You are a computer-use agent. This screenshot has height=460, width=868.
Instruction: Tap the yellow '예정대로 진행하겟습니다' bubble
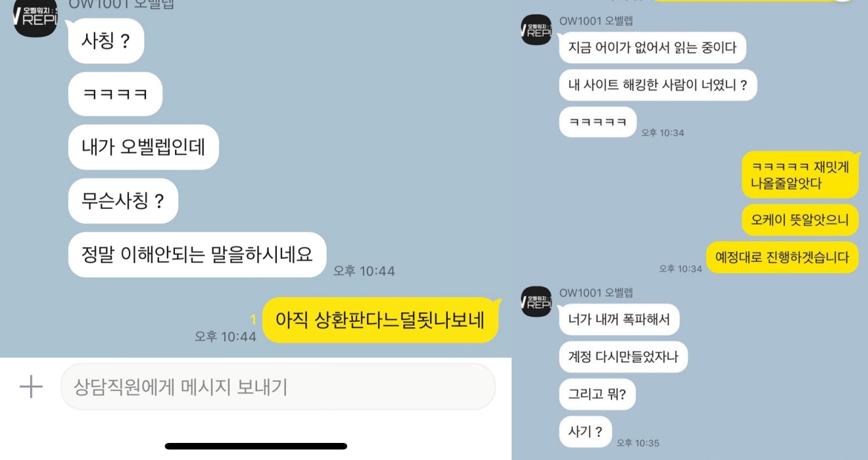point(783,257)
